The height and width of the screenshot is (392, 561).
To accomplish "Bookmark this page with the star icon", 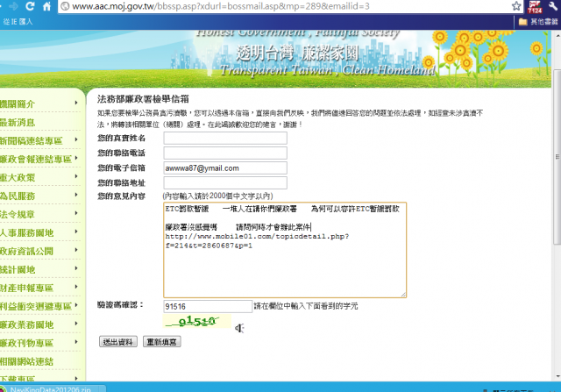I will [x=516, y=6].
